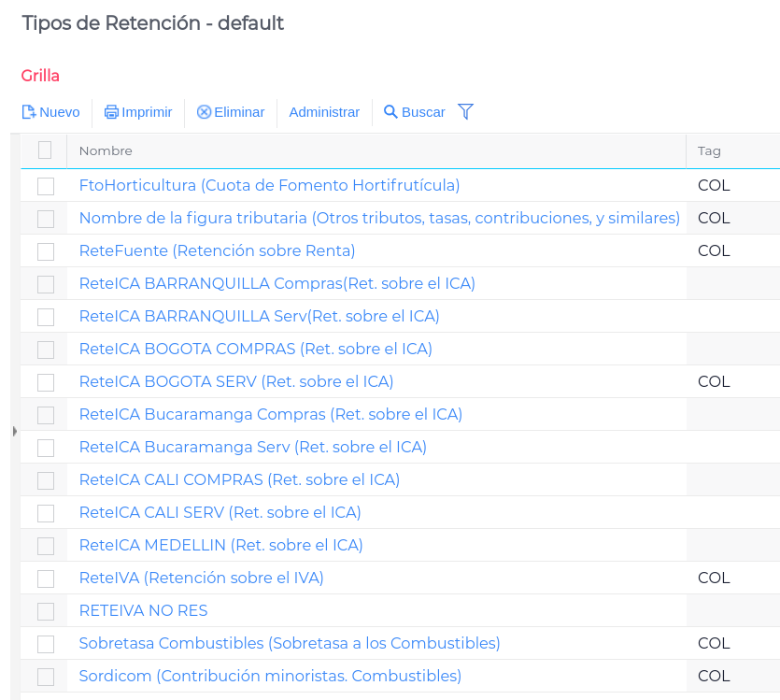
Task: Open ReteIVA (Retención sobre el IVA) link
Action: coord(202,578)
